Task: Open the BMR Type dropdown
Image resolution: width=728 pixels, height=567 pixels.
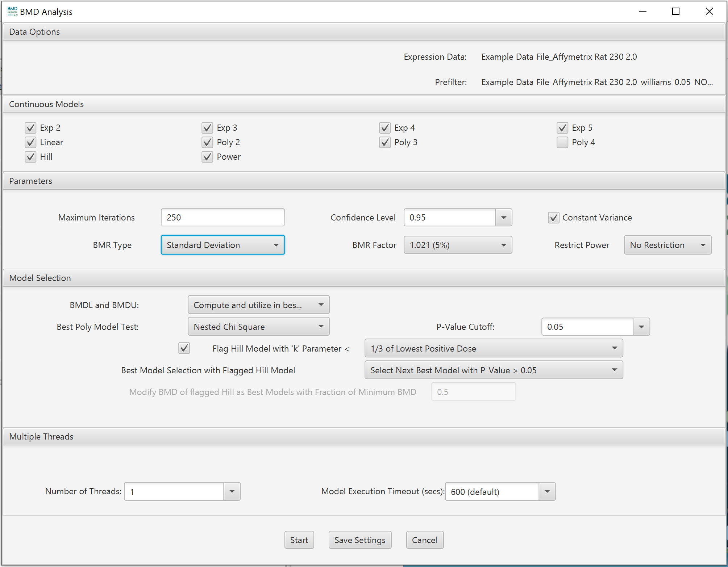Action: 222,245
